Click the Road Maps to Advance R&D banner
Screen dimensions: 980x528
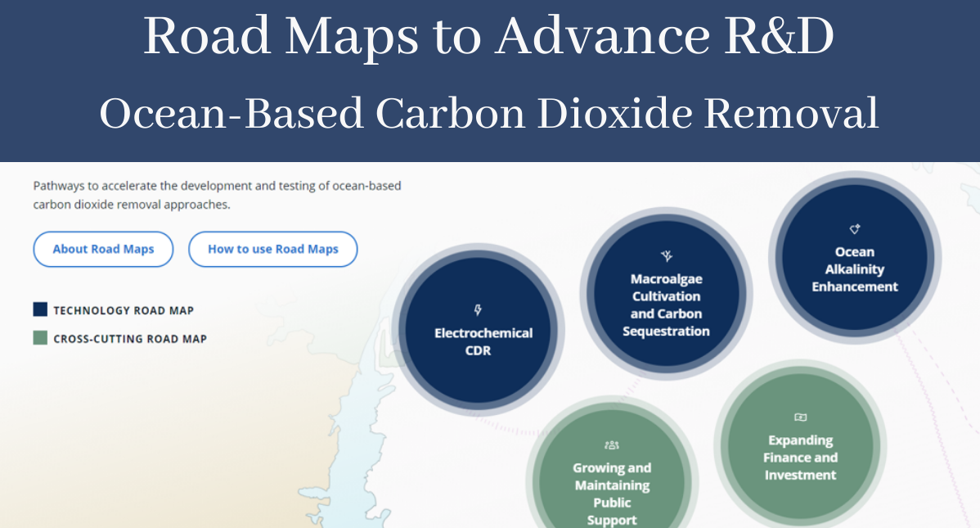pyautogui.click(x=490, y=36)
